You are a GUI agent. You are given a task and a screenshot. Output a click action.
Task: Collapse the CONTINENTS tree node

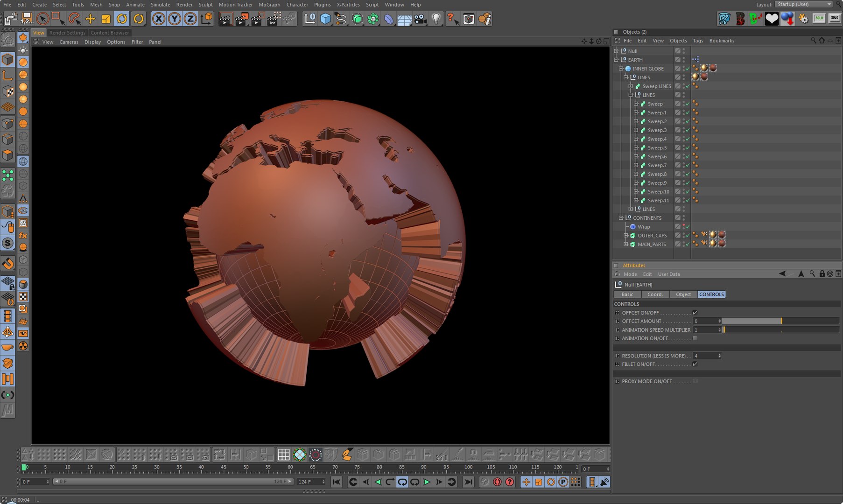[x=621, y=218]
